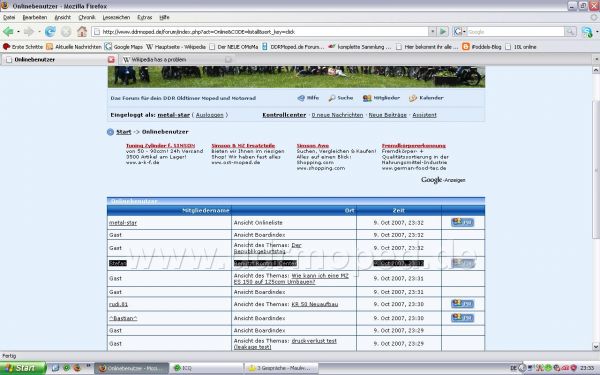Follow the Neue Beiträge link
Viewport: 600px width, 375px height.
(388, 115)
